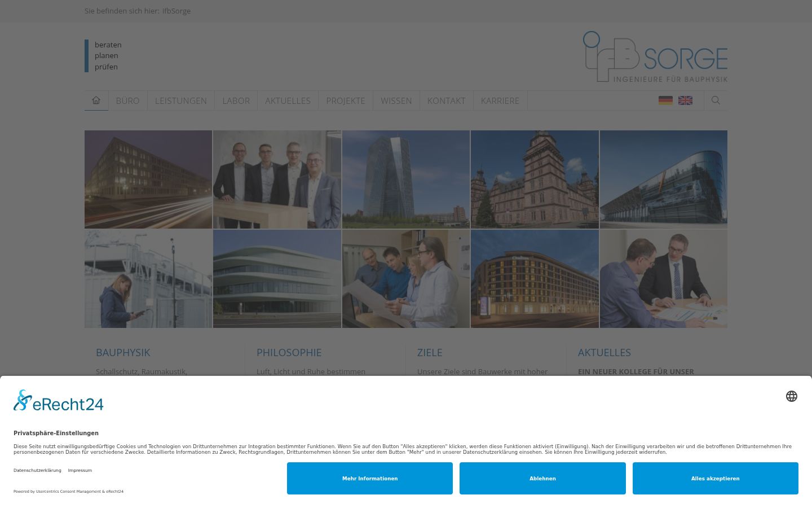The image size is (812, 508).
Task: Click the night office building photo
Action: pyautogui.click(x=148, y=179)
